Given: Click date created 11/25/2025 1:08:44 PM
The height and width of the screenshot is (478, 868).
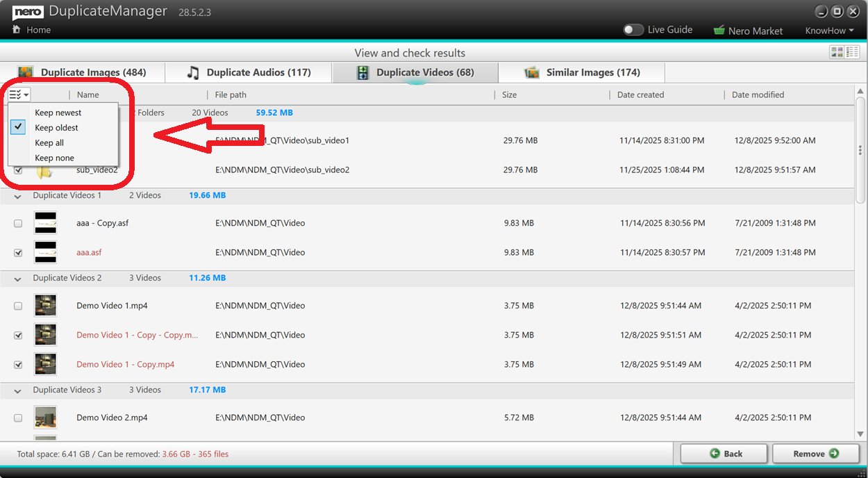Looking at the screenshot, I should coord(662,170).
